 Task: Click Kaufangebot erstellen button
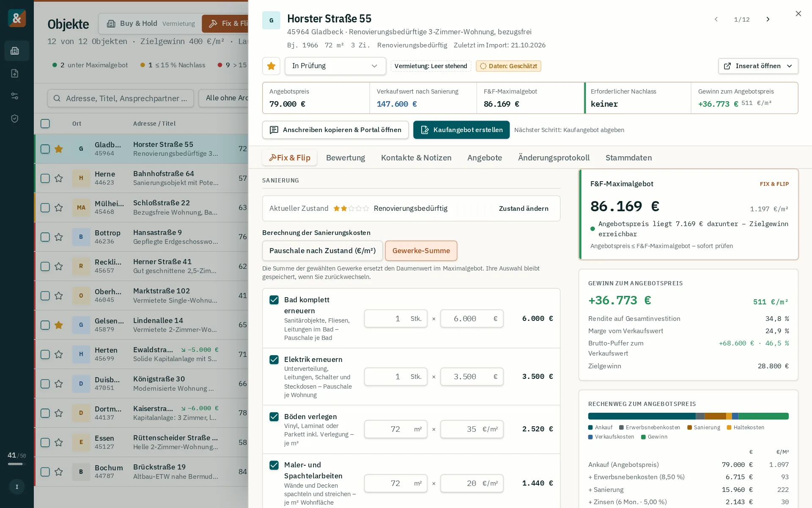461,130
